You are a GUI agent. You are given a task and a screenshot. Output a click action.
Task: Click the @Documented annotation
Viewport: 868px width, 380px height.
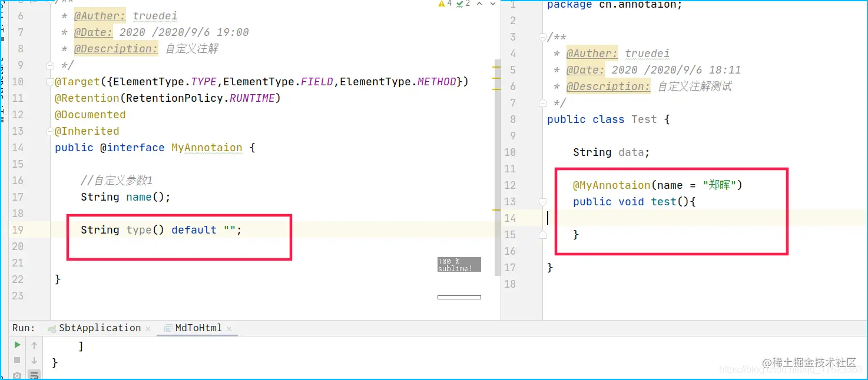click(90, 115)
